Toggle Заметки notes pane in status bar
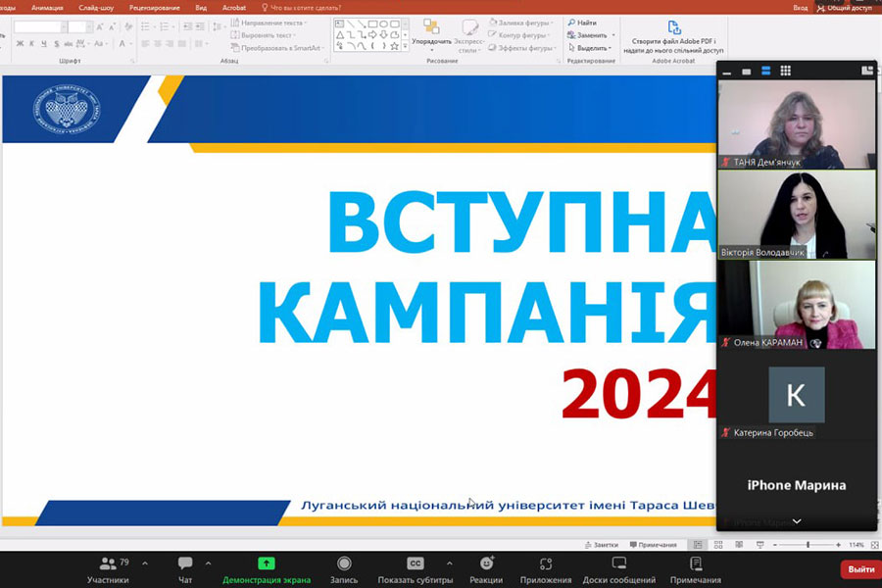 [x=602, y=545]
